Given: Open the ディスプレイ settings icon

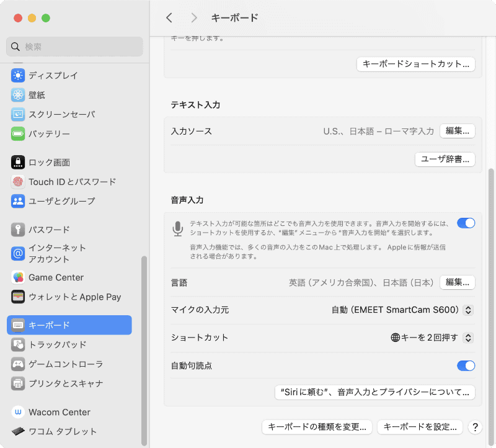Looking at the screenshot, I should click(x=20, y=76).
